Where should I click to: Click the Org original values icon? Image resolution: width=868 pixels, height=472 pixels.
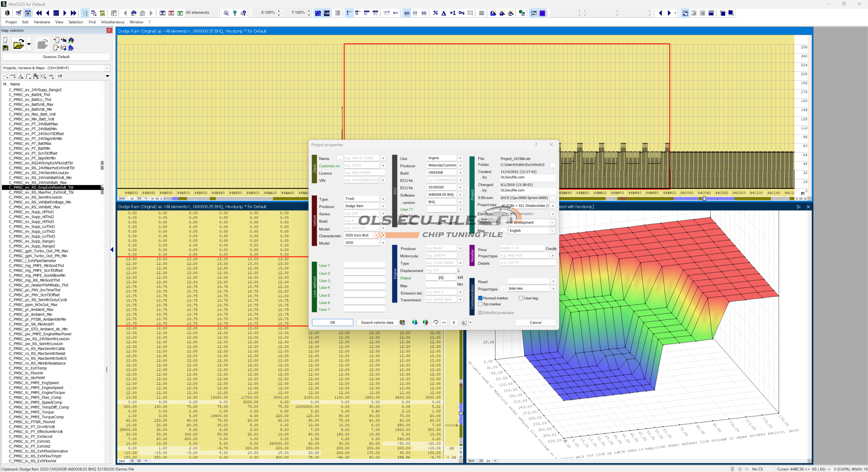[461, 13]
